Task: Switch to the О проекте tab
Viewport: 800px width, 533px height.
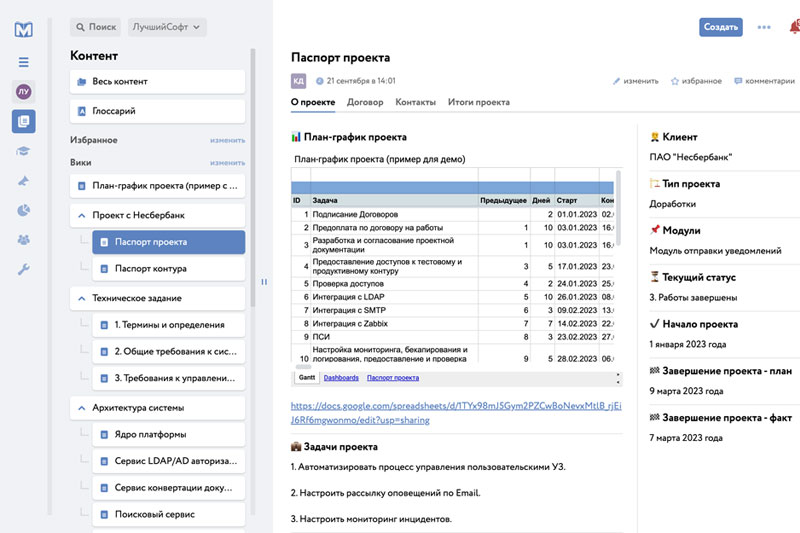Action: click(x=313, y=102)
